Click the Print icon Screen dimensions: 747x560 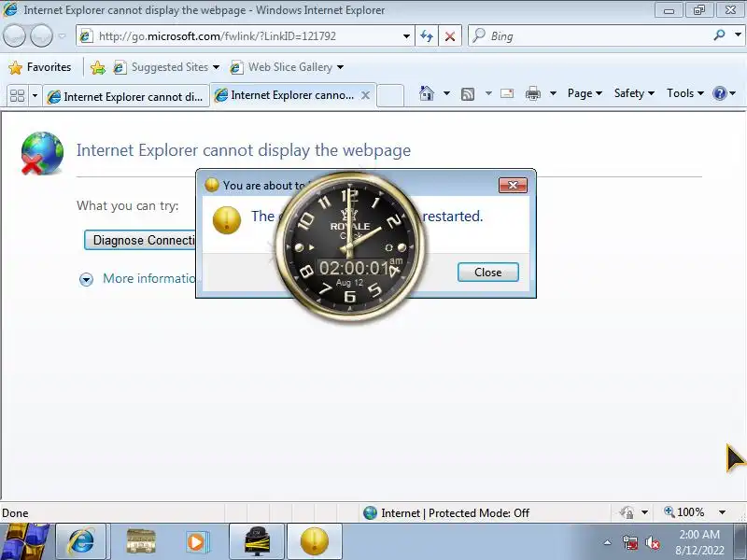click(x=532, y=93)
